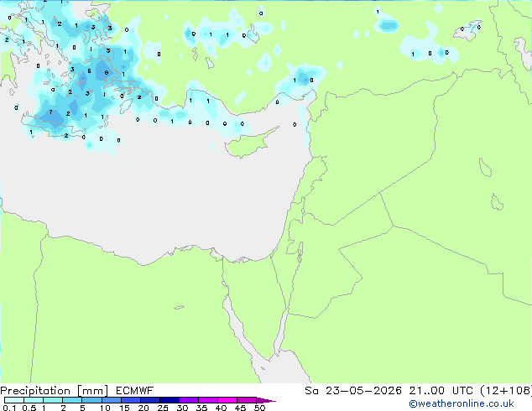Click the legend tick label '45'
This screenshot has width=532, height=411.
(240, 408)
